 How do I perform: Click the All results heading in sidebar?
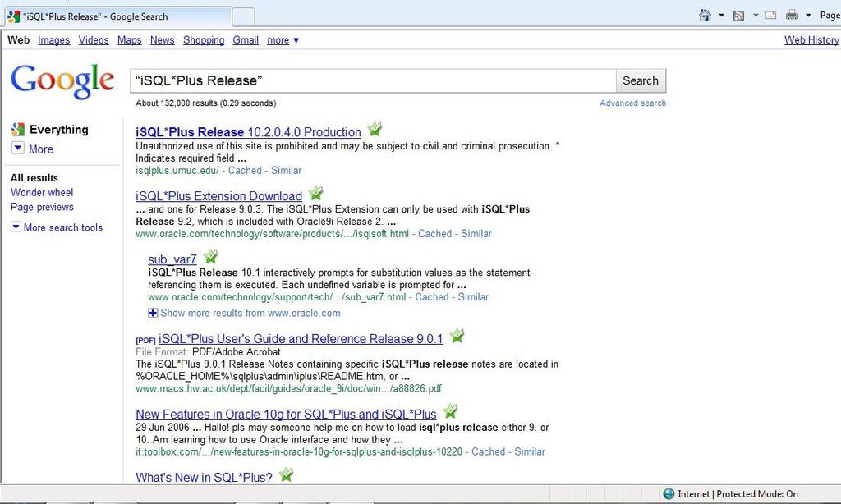(34, 178)
